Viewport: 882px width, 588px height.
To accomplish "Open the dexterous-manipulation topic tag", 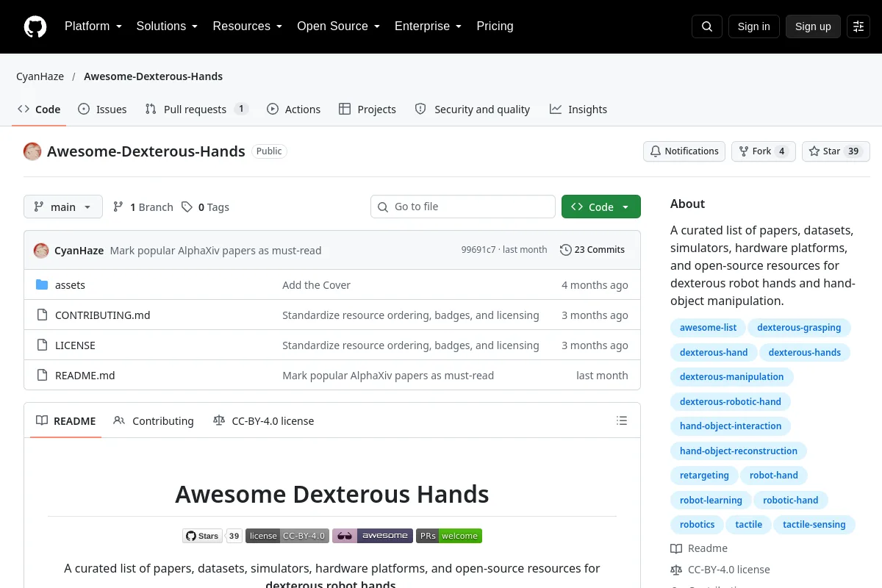I will click(x=732, y=377).
